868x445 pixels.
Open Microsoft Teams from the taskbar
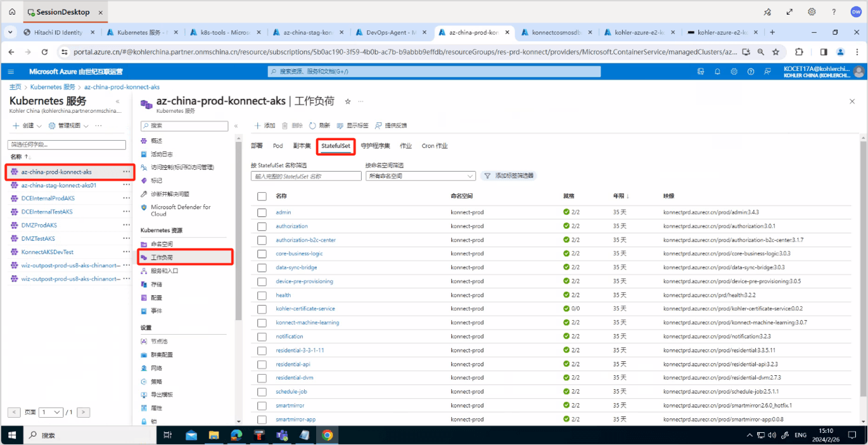point(281,435)
